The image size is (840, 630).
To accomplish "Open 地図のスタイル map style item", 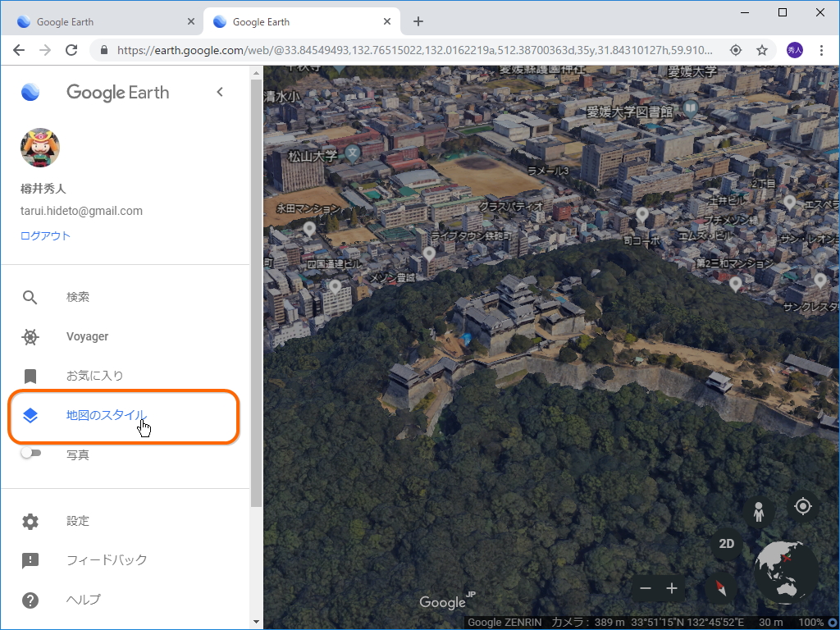I will [124, 416].
